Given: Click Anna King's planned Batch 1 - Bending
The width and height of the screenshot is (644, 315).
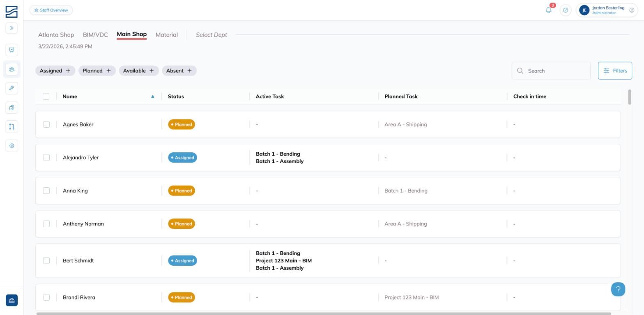Looking at the screenshot, I should [406, 191].
